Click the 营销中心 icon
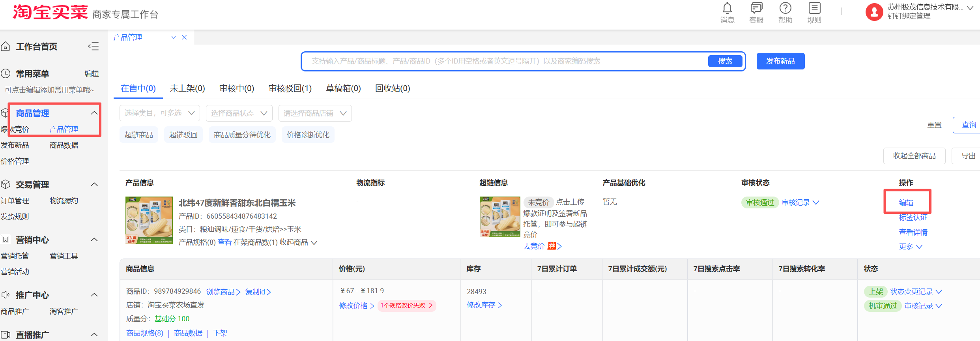The width and height of the screenshot is (980, 341). pos(6,240)
